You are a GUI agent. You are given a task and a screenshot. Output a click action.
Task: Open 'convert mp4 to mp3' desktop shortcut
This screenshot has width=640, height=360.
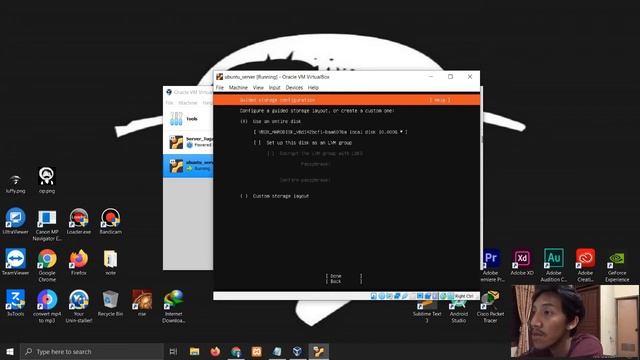tap(47, 306)
